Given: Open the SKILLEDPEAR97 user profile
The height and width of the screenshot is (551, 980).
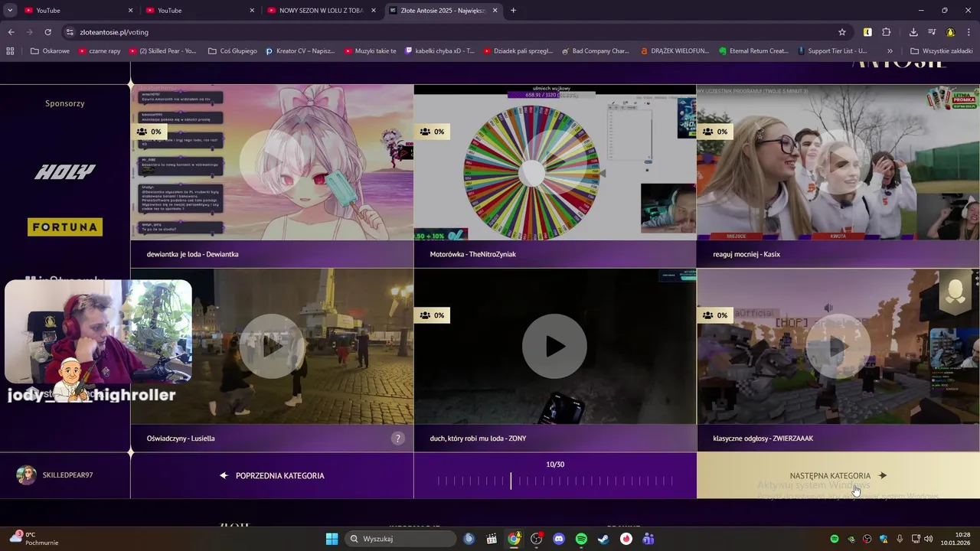Looking at the screenshot, I should point(55,475).
